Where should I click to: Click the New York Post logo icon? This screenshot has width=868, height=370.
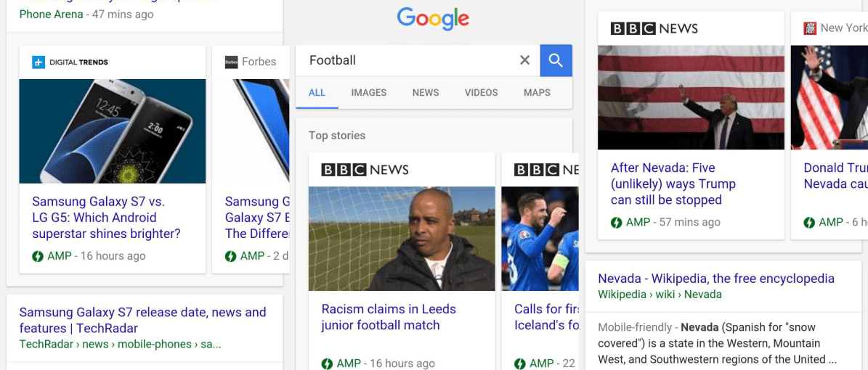pos(810,28)
